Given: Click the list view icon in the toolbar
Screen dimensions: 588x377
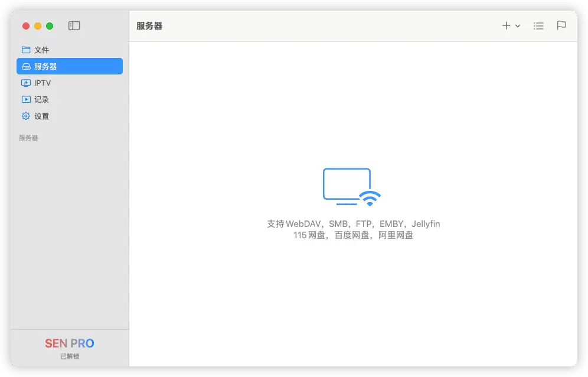Looking at the screenshot, I should 538,25.
